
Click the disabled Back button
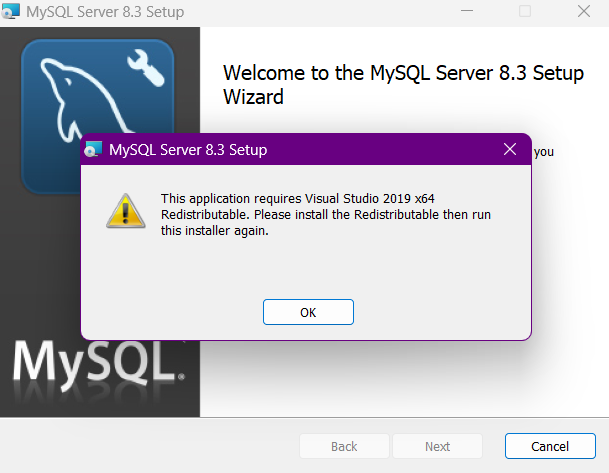pos(344,446)
